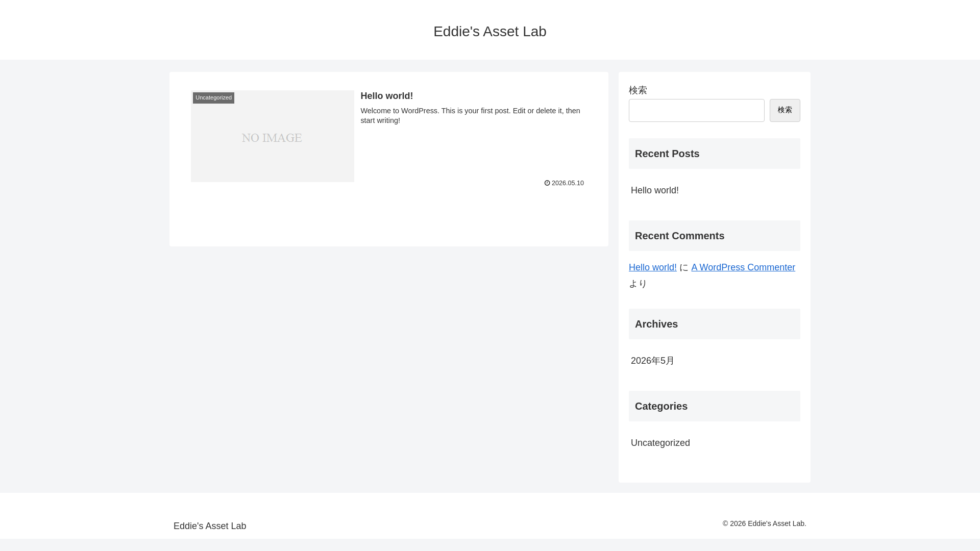The width and height of the screenshot is (980, 551).
Task: Open the NO IMAGE post thumbnail
Action: [272, 136]
